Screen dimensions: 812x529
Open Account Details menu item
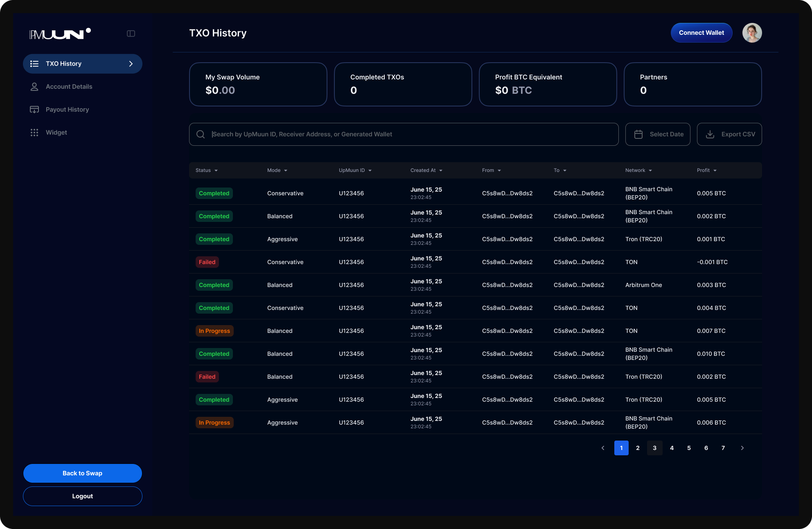pyautogui.click(x=69, y=87)
